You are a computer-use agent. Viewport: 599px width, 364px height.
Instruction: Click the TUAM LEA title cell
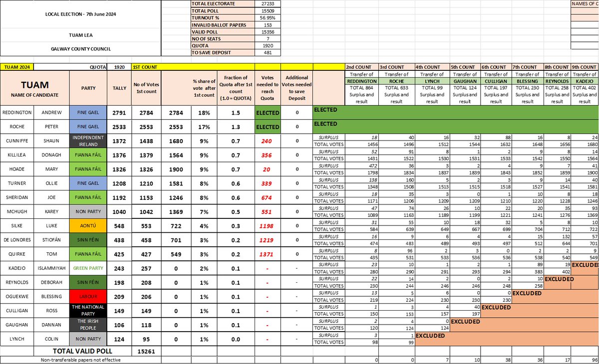coord(80,35)
